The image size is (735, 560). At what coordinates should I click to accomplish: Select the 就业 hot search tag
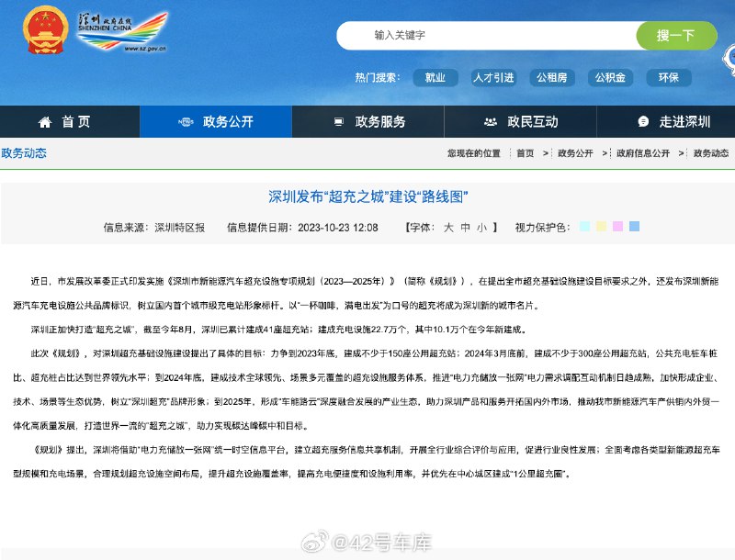435,78
